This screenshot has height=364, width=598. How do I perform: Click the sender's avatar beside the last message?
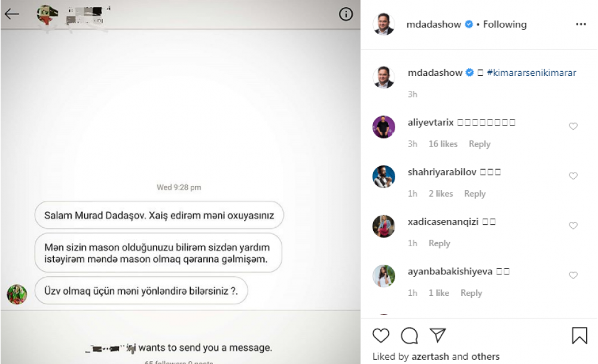click(17, 294)
